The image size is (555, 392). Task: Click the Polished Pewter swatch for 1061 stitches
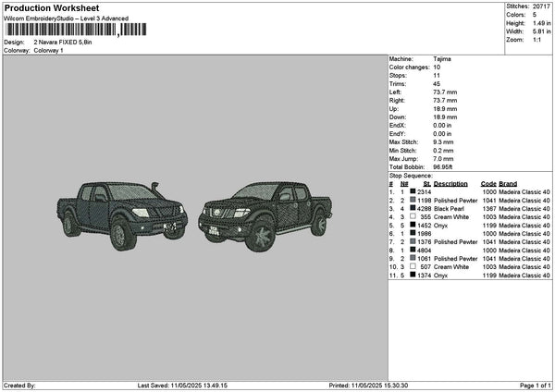[x=413, y=258]
